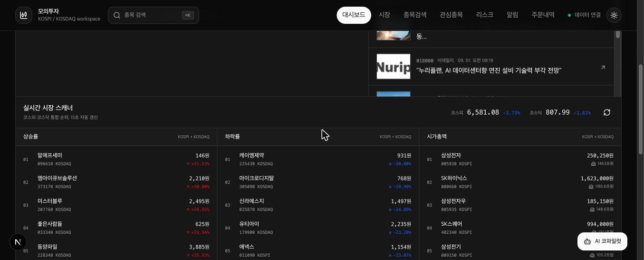This screenshot has width=644, height=260.
Task: Click the round N badge icon
Action: pos(18,242)
